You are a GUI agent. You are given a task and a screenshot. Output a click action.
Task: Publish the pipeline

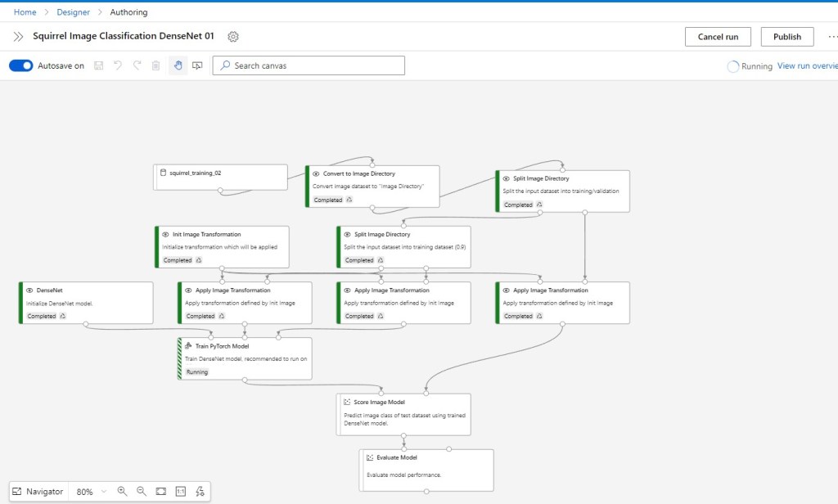[786, 36]
